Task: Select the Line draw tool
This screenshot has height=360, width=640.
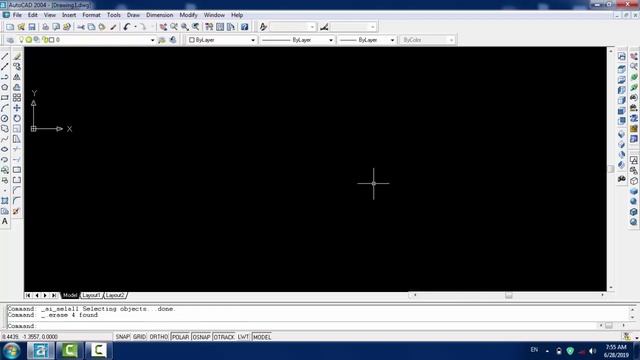Action: (x=4, y=56)
